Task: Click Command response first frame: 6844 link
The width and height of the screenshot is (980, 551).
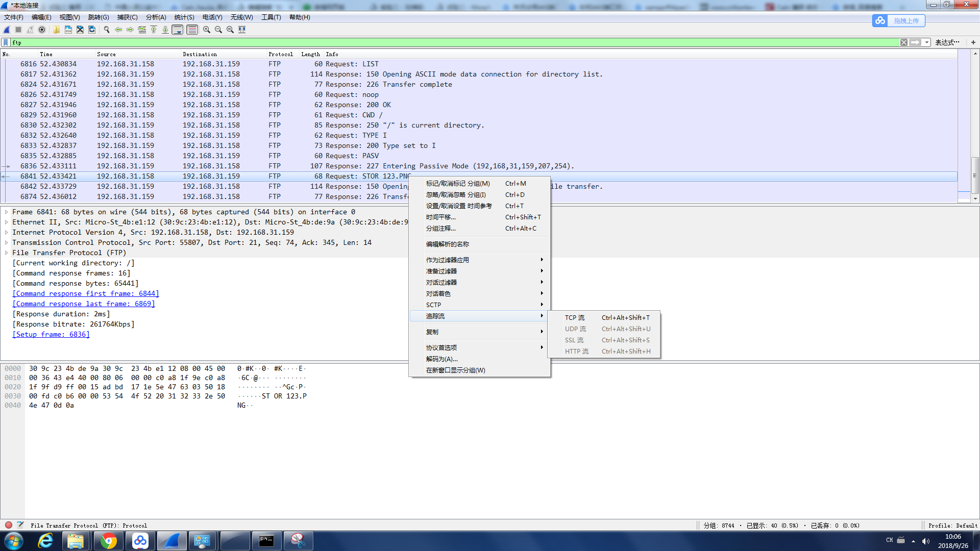Action: [86, 293]
